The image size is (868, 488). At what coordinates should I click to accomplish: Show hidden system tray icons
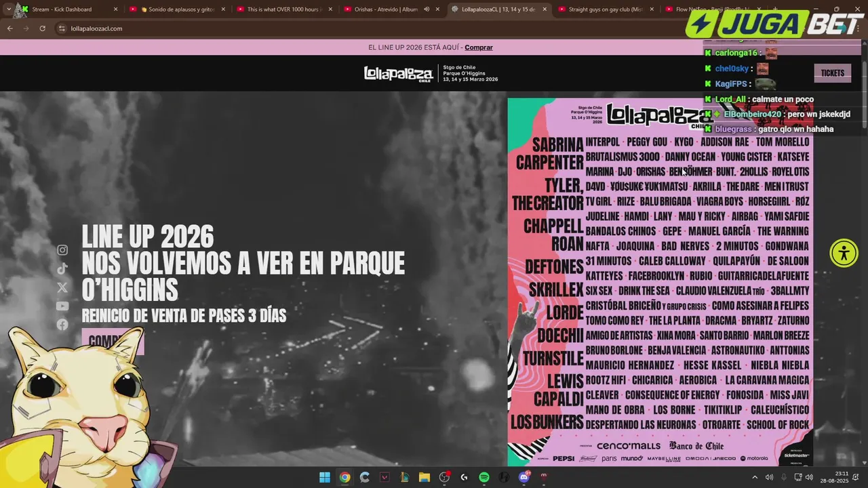(x=754, y=477)
